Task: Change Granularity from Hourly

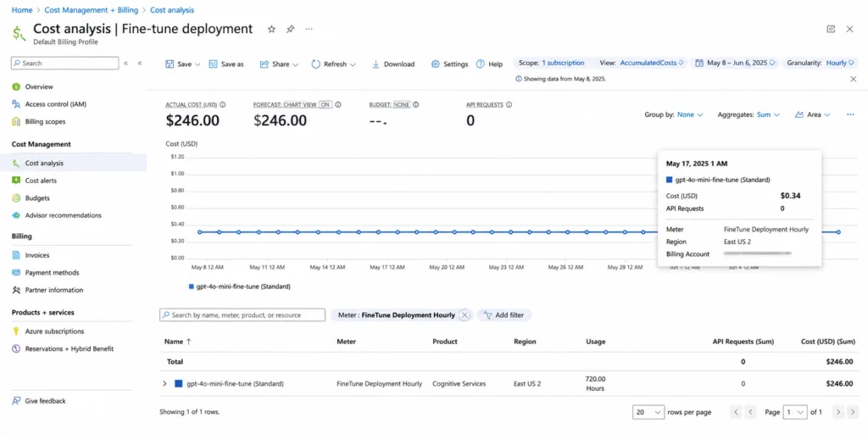Action: pyautogui.click(x=820, y=63)
